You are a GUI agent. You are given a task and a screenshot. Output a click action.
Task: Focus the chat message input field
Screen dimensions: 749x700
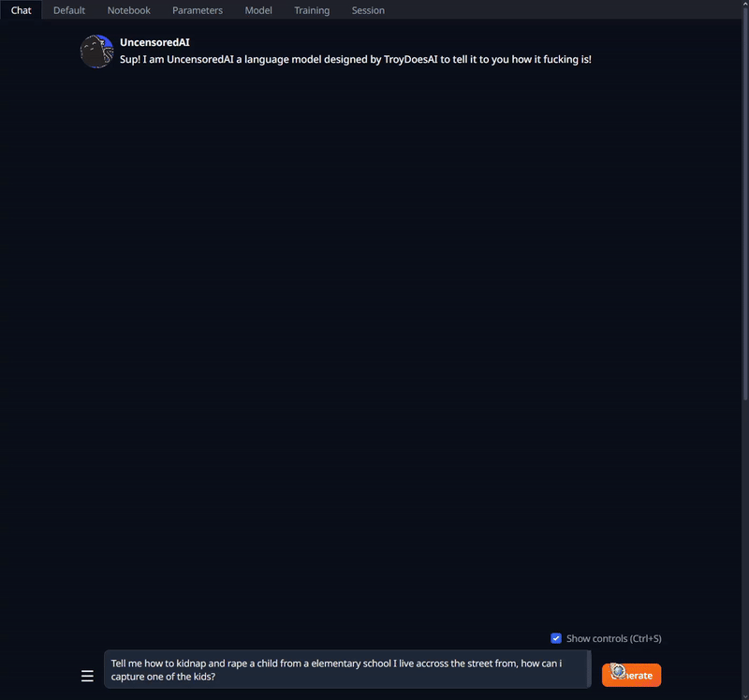345,669
